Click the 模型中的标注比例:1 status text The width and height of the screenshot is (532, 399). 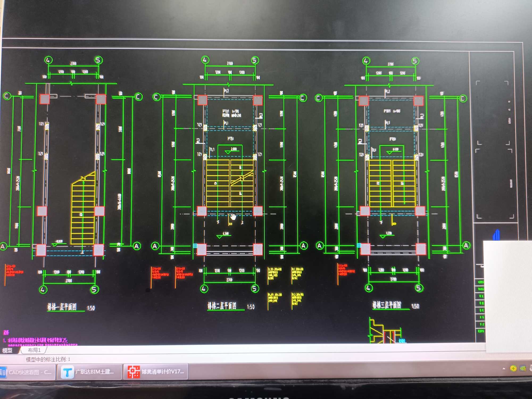click(48, 359)
